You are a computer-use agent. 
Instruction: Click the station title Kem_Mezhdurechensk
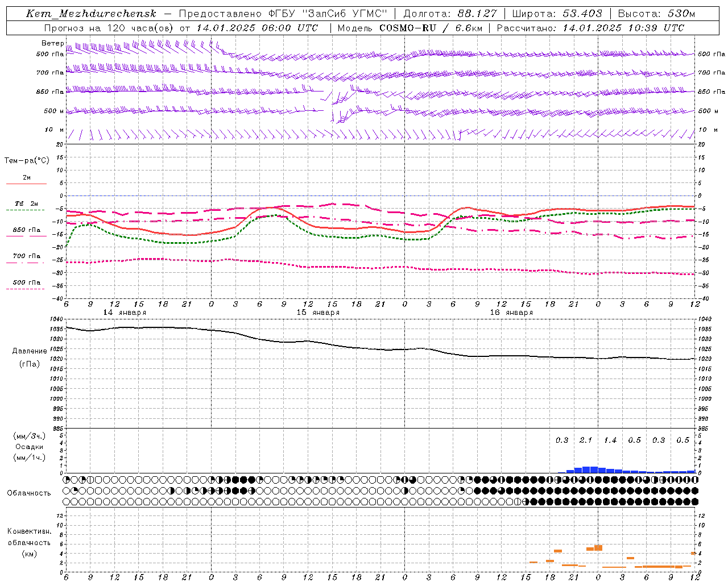coord(91,14)
